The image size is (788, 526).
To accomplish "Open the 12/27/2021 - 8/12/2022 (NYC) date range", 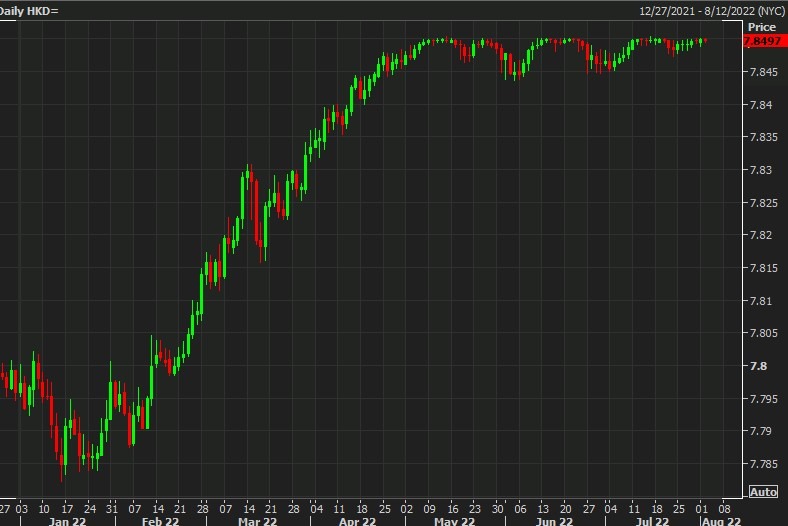I will point(712,11).
